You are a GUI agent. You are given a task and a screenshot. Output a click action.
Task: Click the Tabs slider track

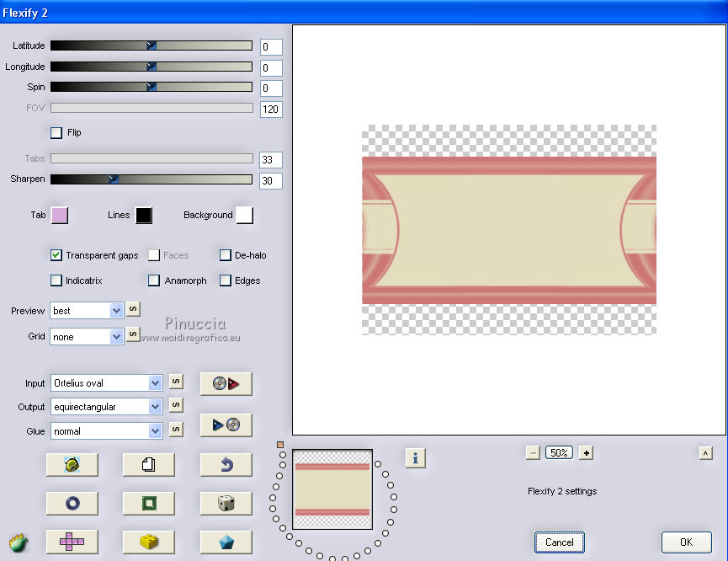[151, 158]
